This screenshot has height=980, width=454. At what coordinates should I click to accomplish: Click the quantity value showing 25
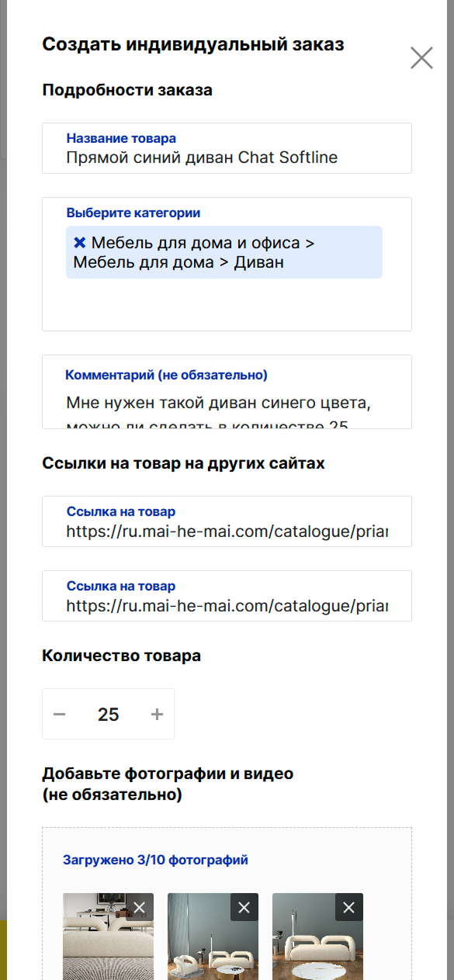(108, 713)
